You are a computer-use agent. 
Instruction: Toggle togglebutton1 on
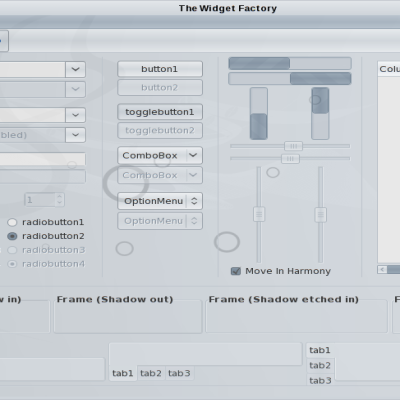pyautogui.click(x=160, y=112)
